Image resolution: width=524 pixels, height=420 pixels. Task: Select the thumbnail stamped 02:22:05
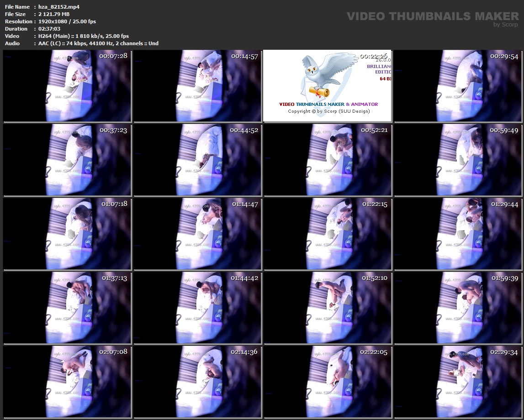[x=328, y=382]
